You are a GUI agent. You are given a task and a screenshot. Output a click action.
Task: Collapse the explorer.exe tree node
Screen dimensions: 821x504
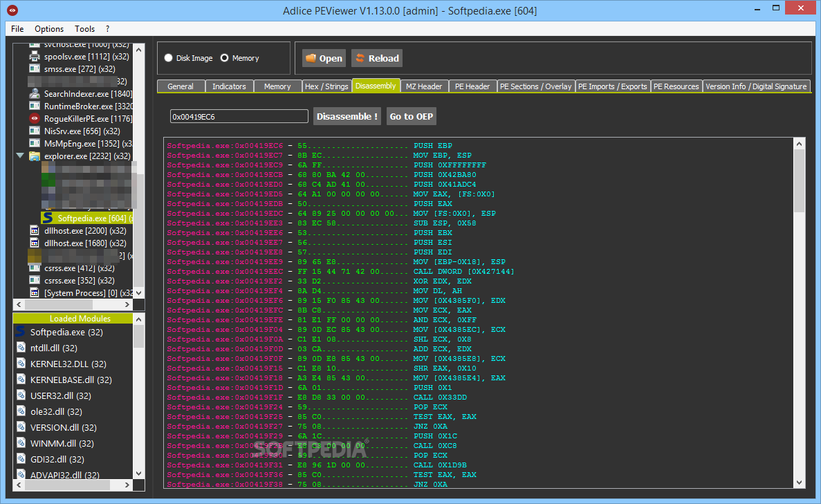tap(20, 156)
